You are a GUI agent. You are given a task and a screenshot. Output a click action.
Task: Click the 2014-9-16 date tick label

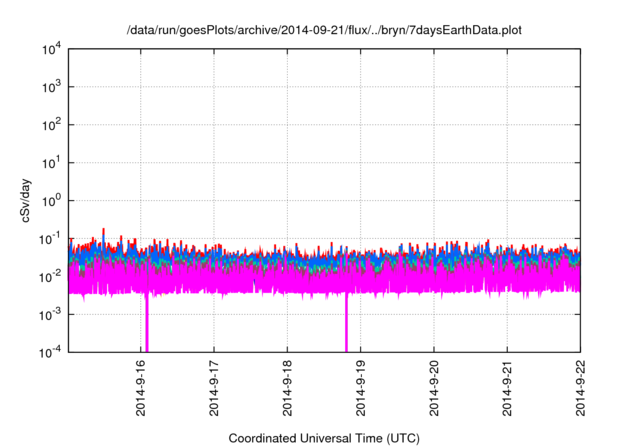point(140,388)
